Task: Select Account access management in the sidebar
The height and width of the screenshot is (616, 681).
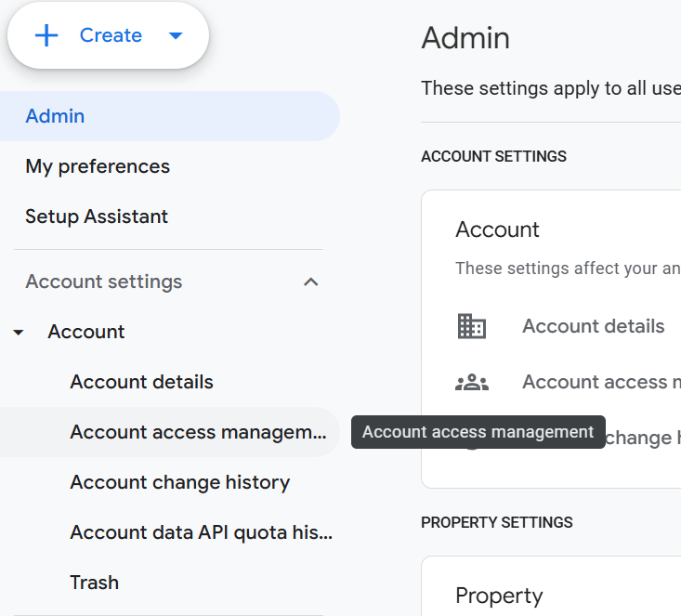Action: 198,432
